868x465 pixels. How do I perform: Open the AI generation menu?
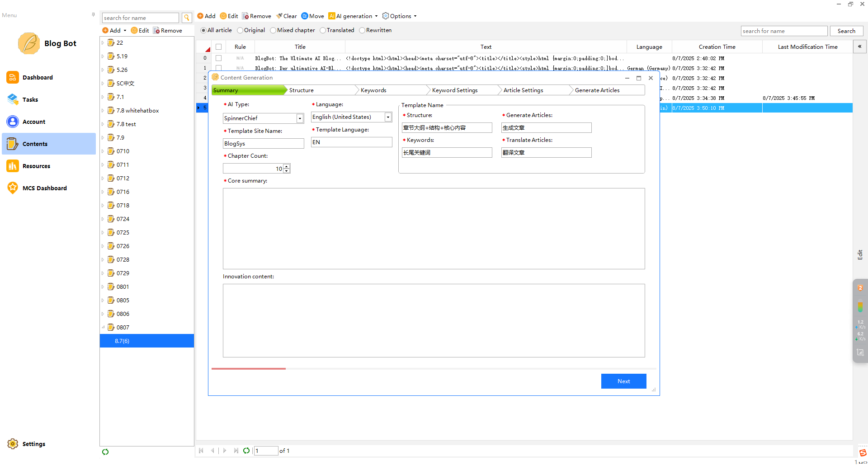[354, 16]
